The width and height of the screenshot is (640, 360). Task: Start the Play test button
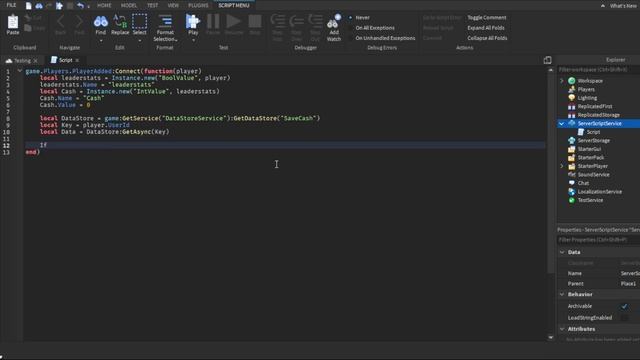[193, 21]
